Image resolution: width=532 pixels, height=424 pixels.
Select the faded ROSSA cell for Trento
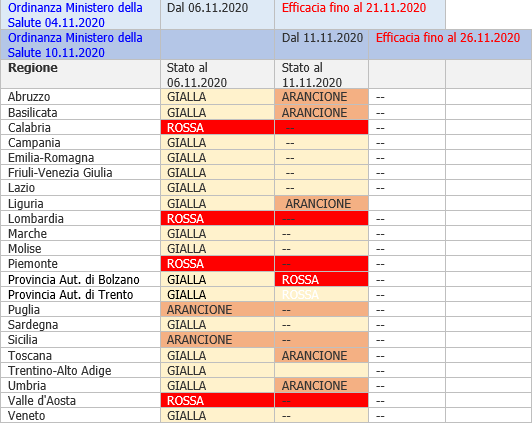click(321, 295)
